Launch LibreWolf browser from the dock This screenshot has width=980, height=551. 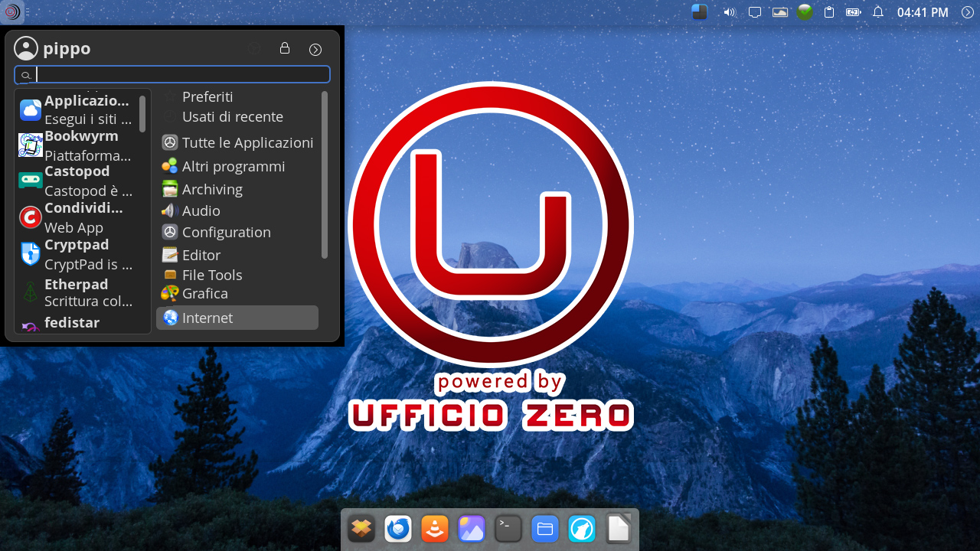pyautogui.click(x=582, y=529)
